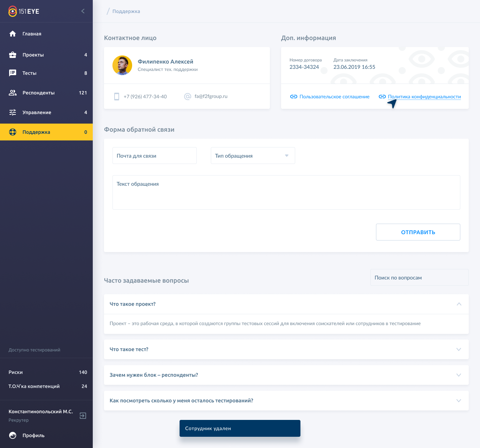This screenshot has width=480, height=448.
Task: Click the Респонденты people icon
Action: click(x=13, y=93)
